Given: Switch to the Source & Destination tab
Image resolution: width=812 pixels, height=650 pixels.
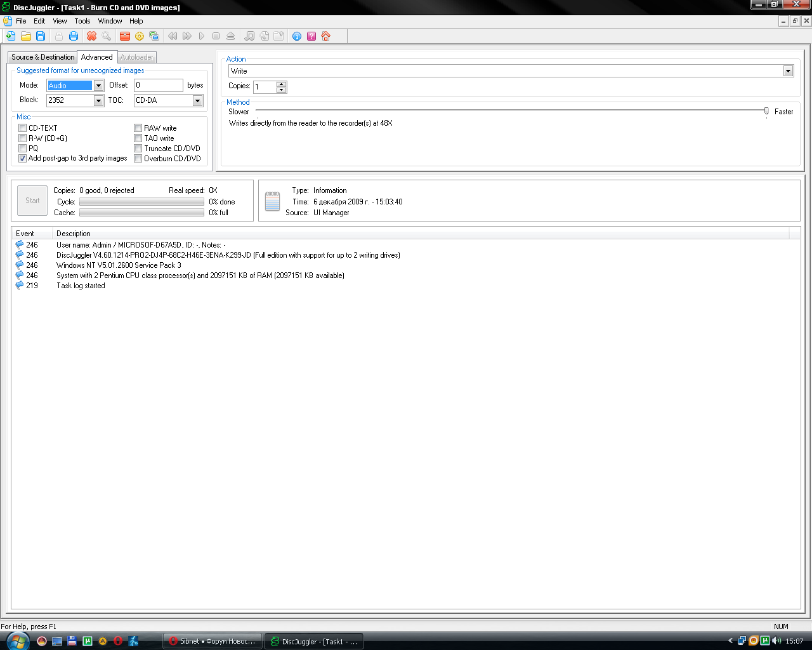Looking at the screenshot, I should point(43,57).
